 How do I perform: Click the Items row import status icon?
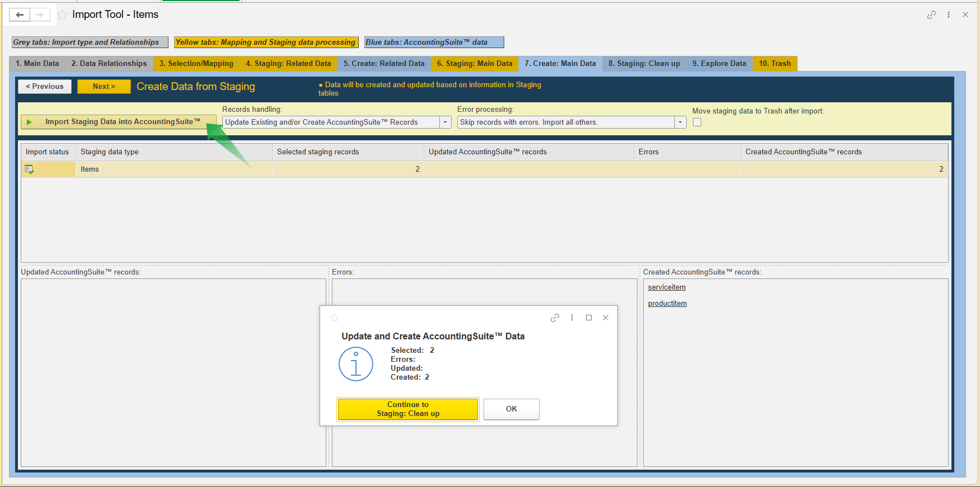tap(29, 169)
